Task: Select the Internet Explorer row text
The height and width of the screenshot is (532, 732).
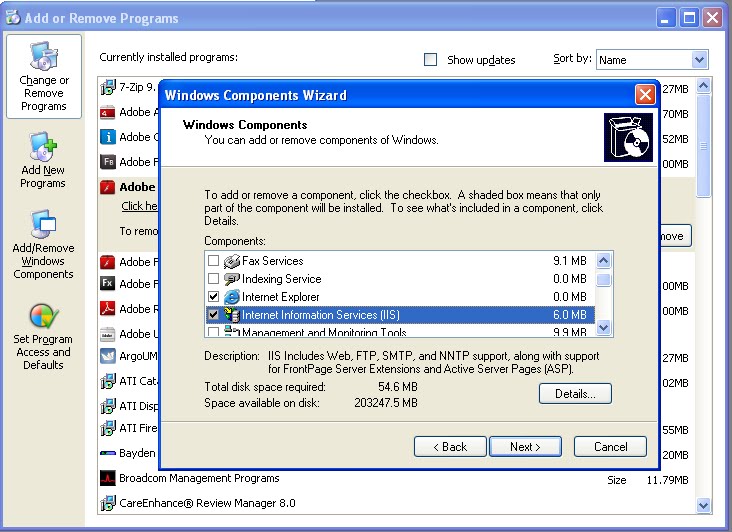Action: (281, 297)
